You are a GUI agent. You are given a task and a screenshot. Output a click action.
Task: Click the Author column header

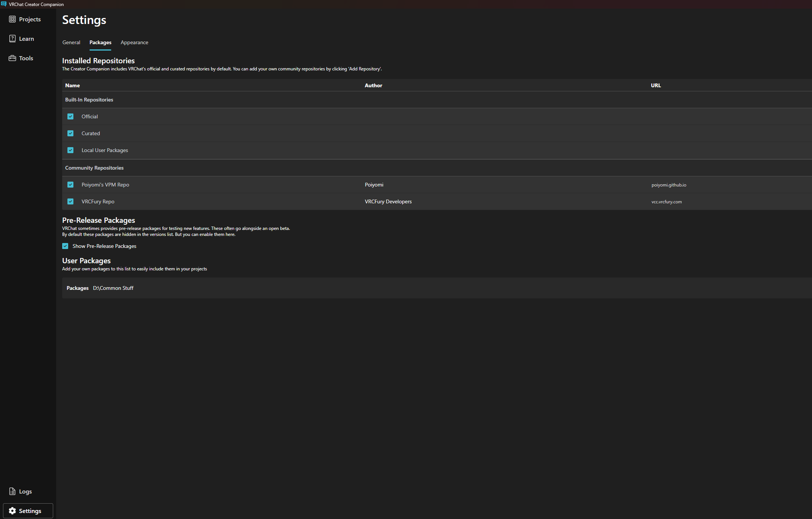click(x=373, y=85)
